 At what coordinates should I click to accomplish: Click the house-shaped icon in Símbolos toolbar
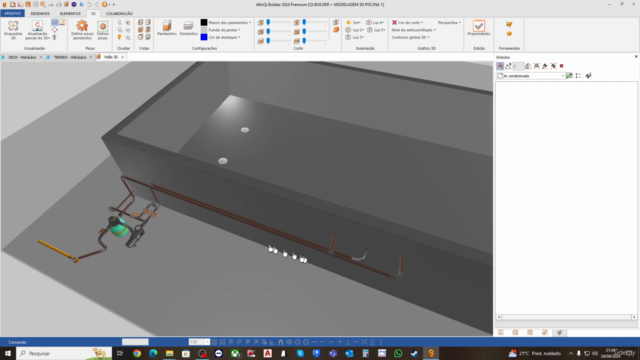point(528,66)
